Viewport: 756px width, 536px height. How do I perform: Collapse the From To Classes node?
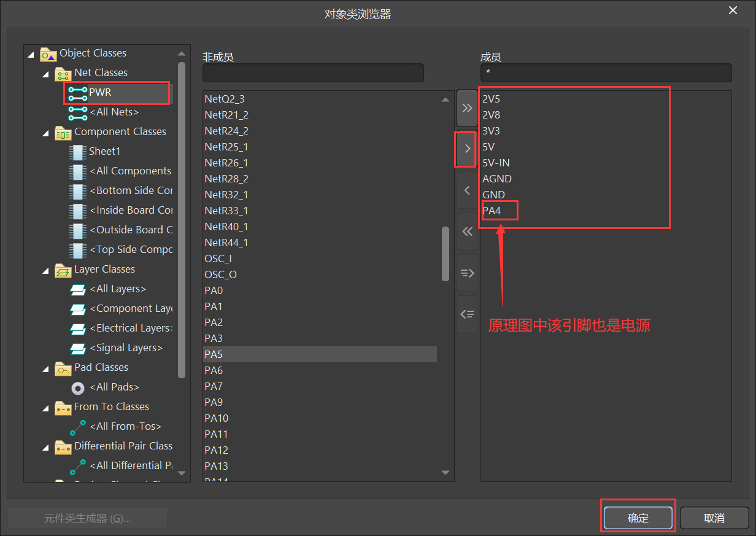46,408
